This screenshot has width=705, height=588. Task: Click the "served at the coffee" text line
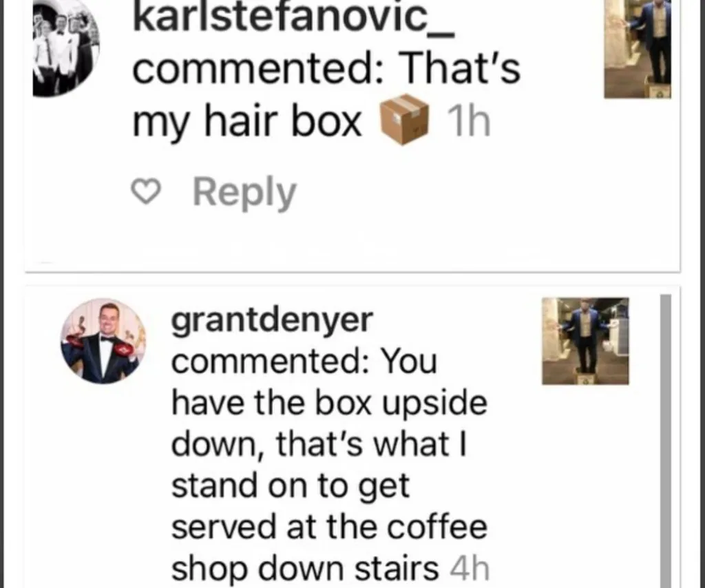pos(329,527)
